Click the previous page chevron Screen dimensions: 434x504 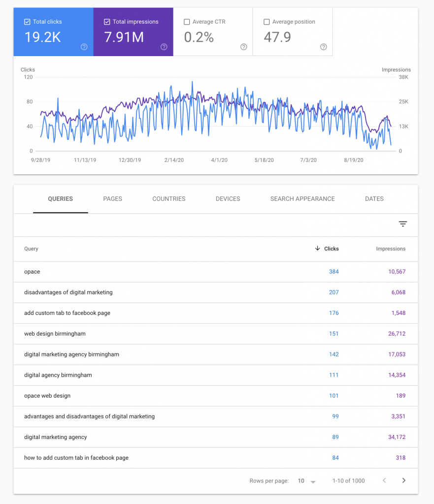384,480
